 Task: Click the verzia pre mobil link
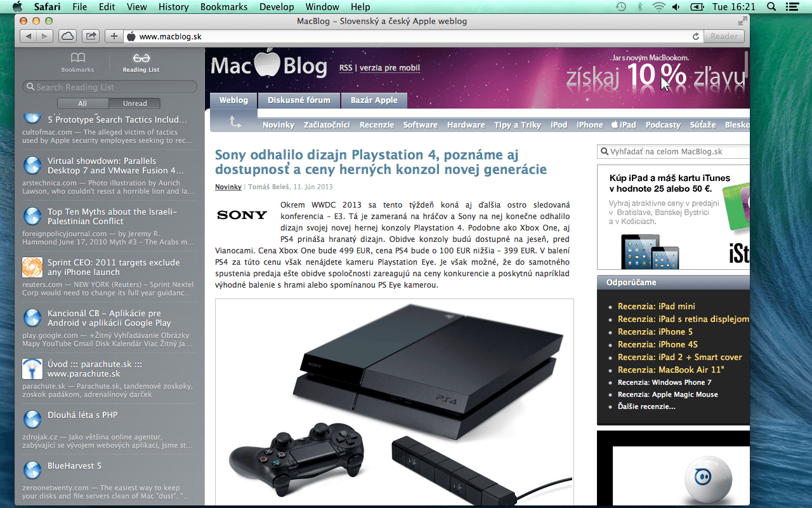coord(390,68)
